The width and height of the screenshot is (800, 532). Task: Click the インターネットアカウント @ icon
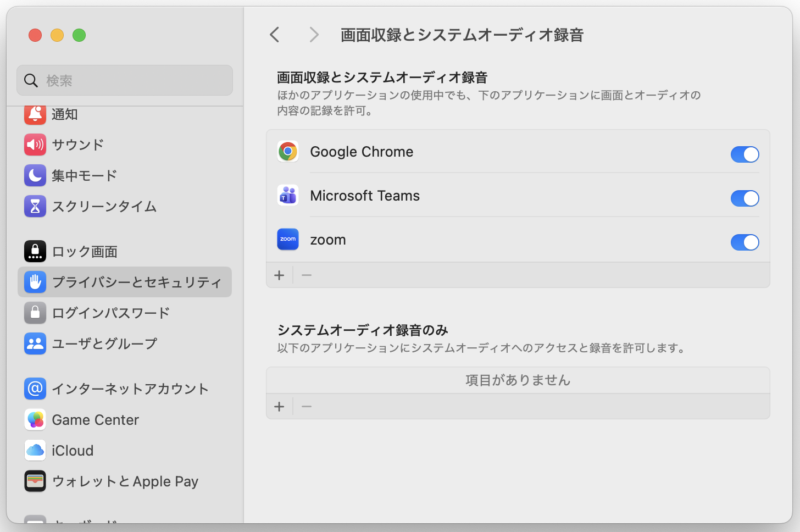pyautogui.click(x=35, y=389)
